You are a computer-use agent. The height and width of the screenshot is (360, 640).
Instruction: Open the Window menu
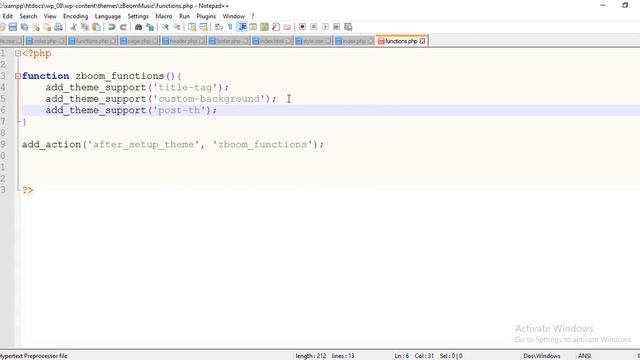click(233, 16)
